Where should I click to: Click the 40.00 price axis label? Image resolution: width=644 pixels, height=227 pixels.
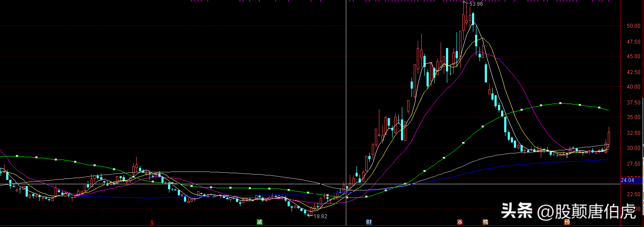[x=633, y=87]
